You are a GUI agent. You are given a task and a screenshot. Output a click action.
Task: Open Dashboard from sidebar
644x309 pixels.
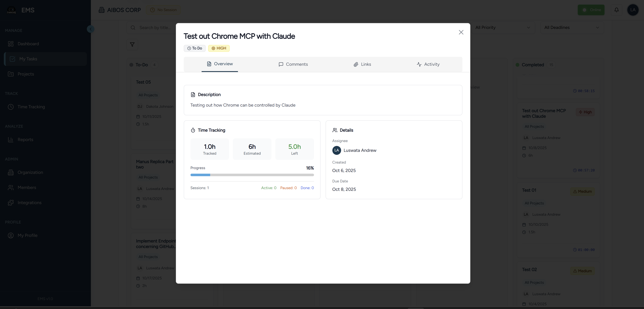coord(28,44)
